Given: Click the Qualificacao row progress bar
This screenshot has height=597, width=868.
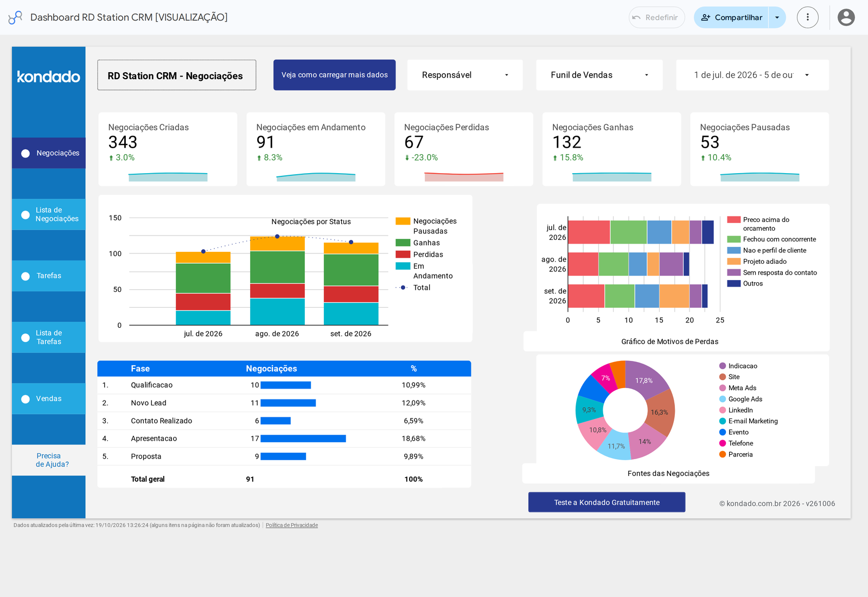Looking at the screenshot, I should click(x=285, y=385).
